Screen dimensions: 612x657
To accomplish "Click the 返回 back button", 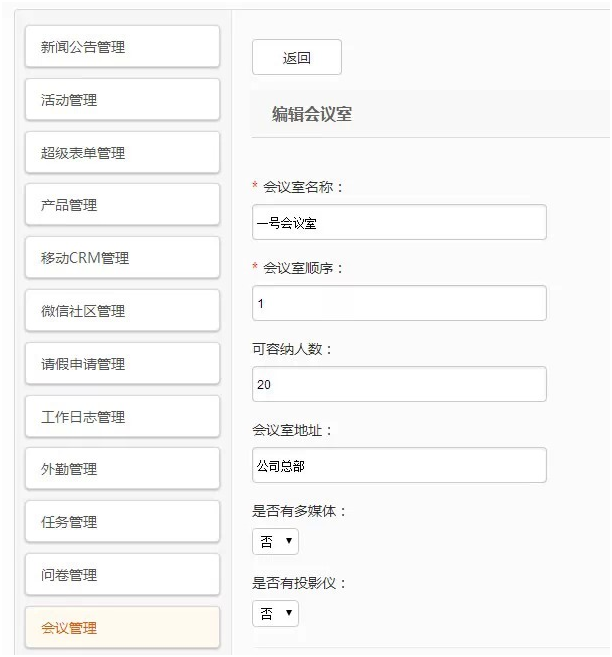I will pyautogui.click(x=297, y=57).
